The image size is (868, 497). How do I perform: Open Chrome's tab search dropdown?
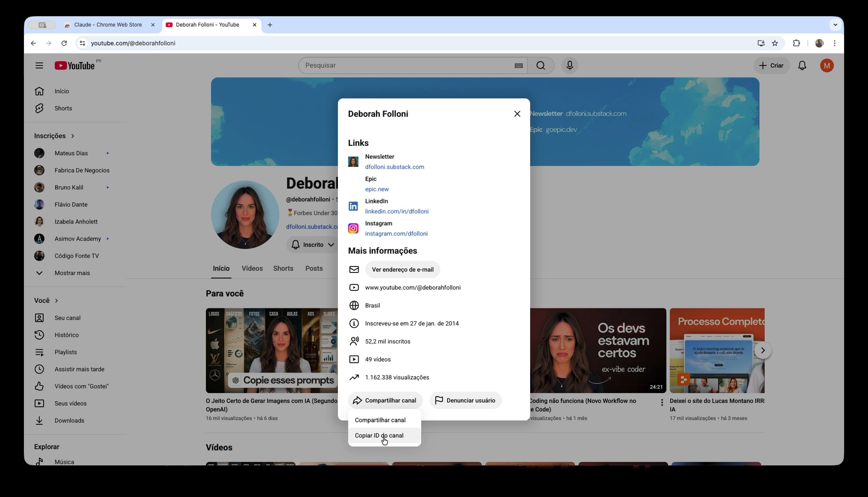coord(835,25)
